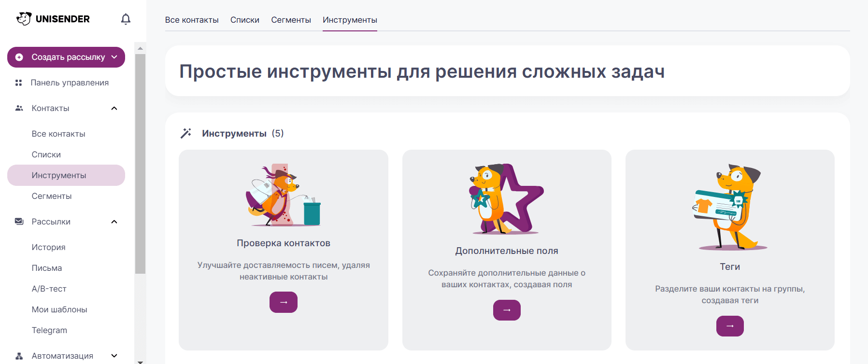Click the Создать рассылку button
Viewport: 868px width, 364px height.
pyautogui.click(x=66, y=57)
